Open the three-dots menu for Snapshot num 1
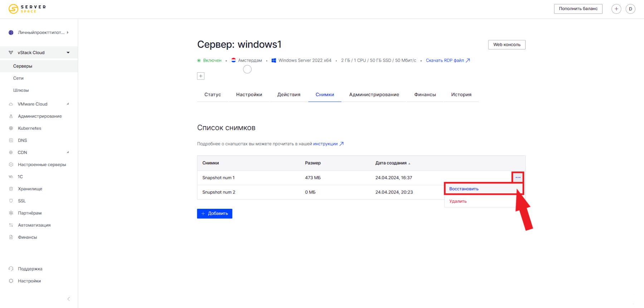Image resolution: width=644 pixels, height=308 pixels. [518, 178]
